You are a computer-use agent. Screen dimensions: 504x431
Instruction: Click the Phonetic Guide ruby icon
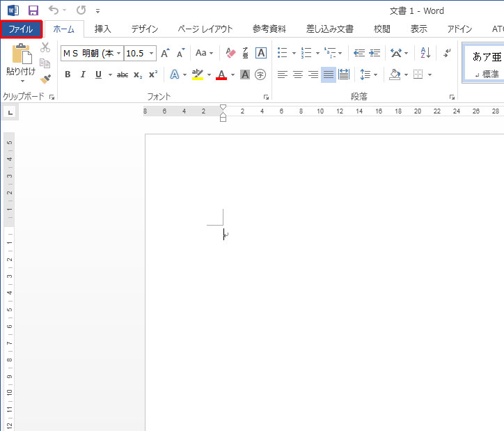(x=246, y=53)
